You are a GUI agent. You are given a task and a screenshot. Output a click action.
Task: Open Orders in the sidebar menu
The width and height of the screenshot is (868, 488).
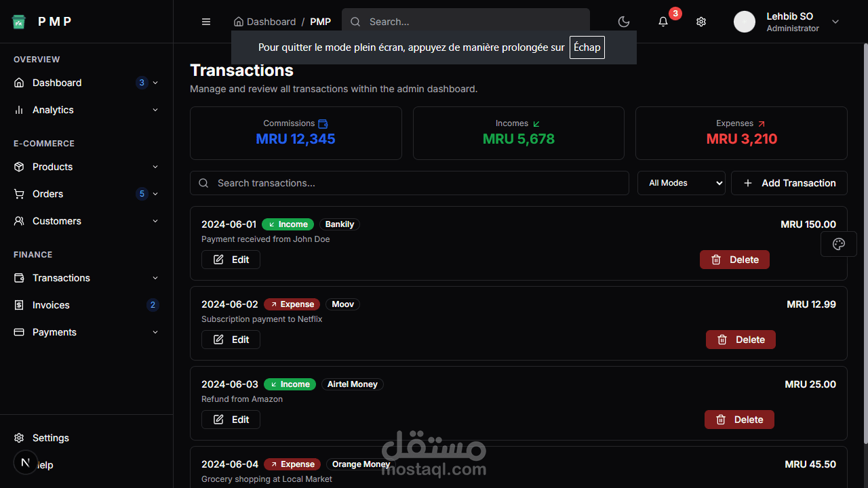click(87, 194)
